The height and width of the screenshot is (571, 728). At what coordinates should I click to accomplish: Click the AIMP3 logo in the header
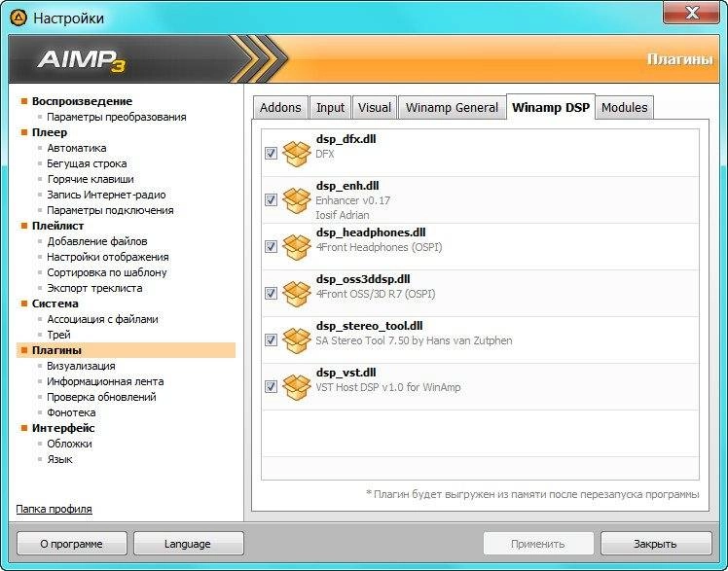pos(81,60)
